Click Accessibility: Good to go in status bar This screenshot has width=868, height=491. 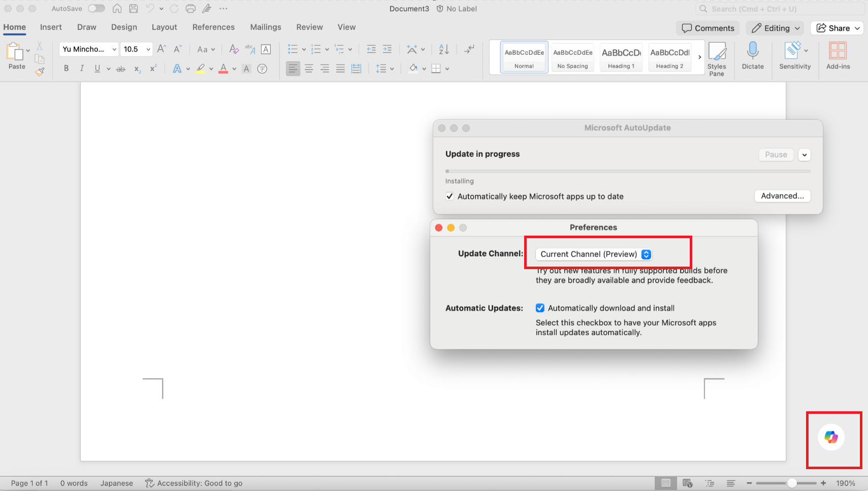click(194, 483)
